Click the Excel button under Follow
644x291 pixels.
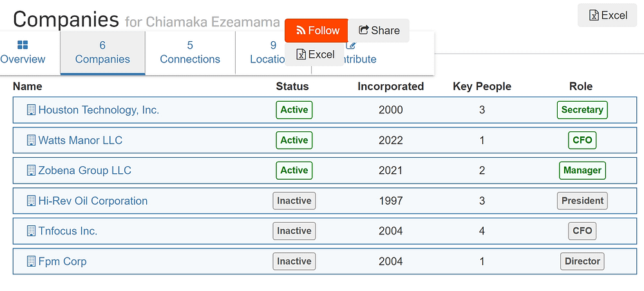click(315, 54)
